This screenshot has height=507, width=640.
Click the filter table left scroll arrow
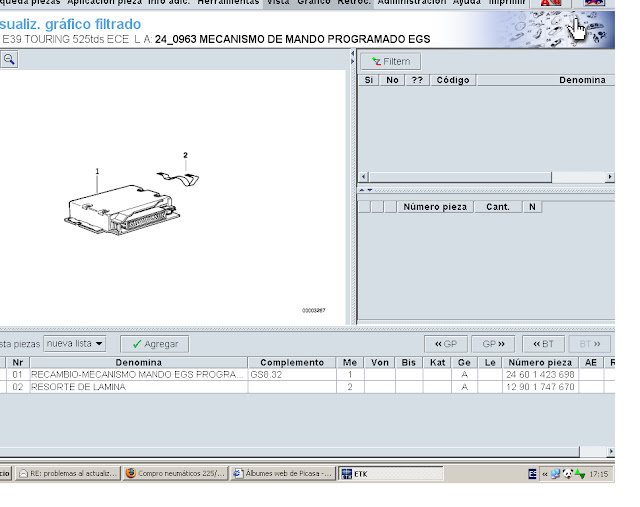(x=364, y=177)
